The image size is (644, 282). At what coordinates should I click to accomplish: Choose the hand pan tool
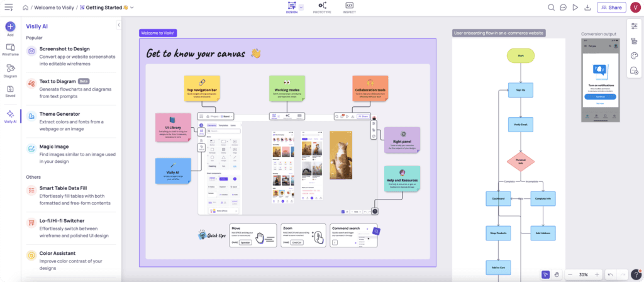point(557,274)
